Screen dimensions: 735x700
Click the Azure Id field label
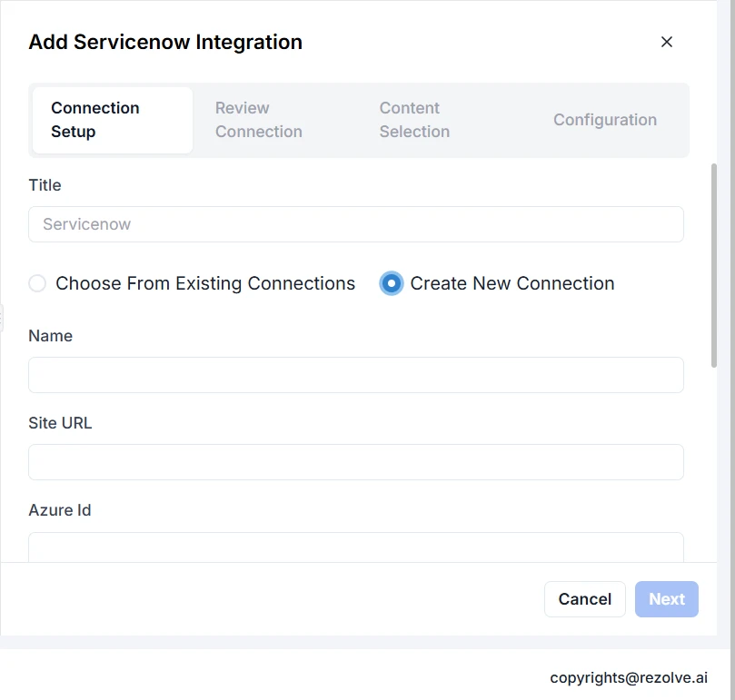[60, 510]
